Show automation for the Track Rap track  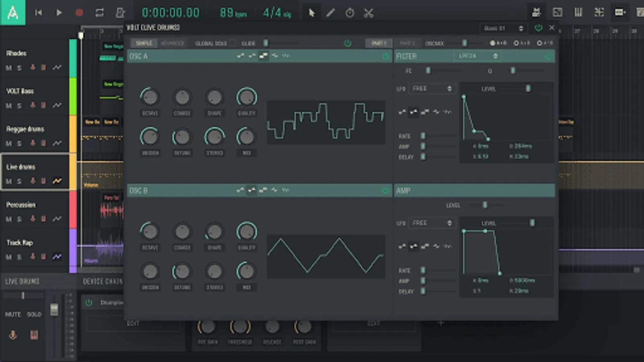[57, 257]
